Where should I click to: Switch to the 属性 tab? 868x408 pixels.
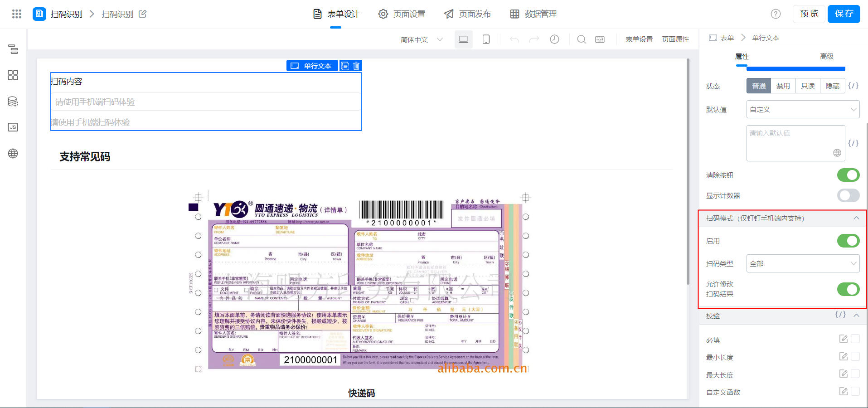click(x=742, y=57)
